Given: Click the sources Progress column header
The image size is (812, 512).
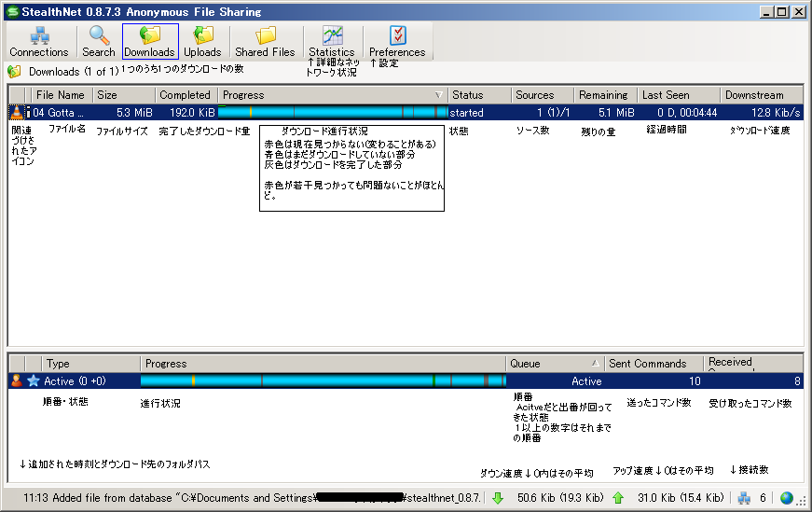Looking at the screenshot, I should coord(323,364).
